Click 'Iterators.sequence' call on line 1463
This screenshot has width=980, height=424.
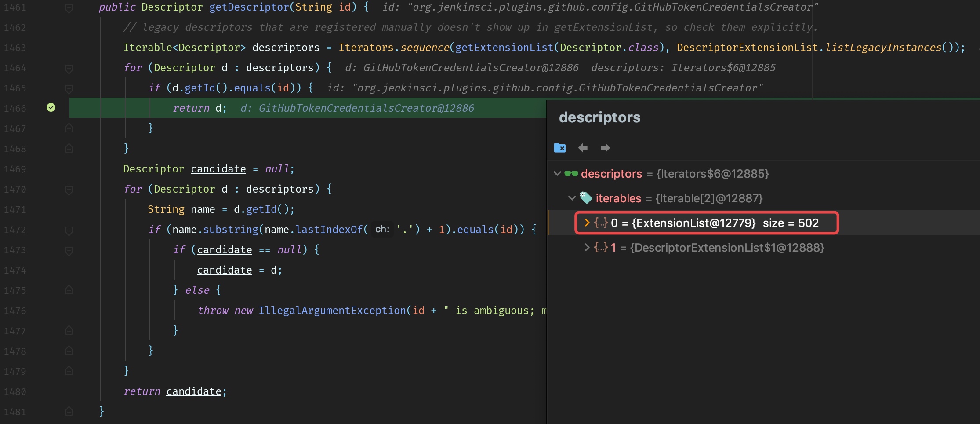click(394, 48)
